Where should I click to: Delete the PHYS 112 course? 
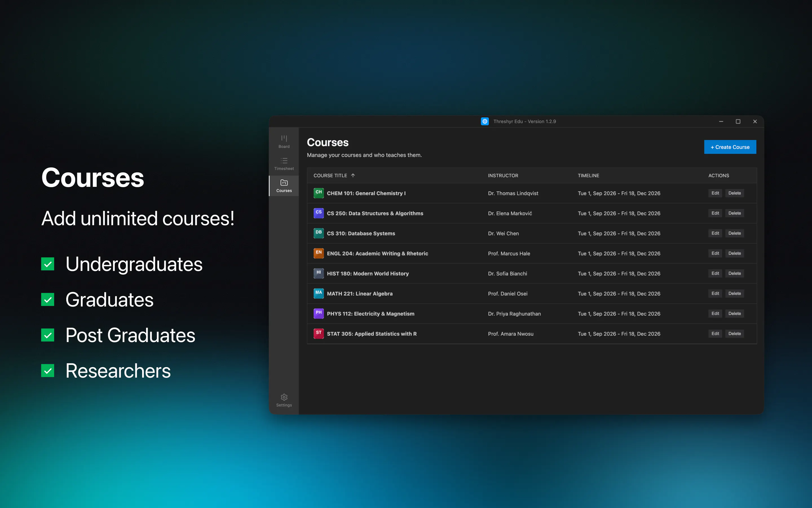[x=734, y=314]
